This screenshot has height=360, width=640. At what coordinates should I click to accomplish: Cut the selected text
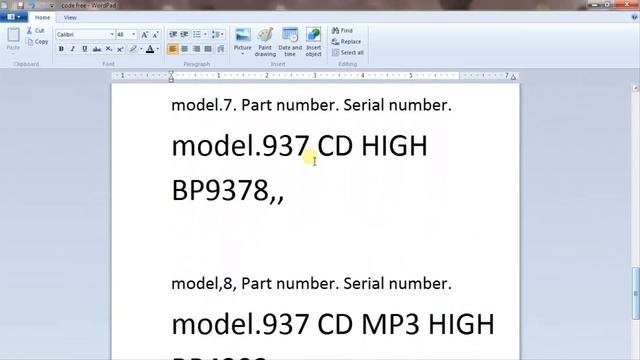pos(35,31)
